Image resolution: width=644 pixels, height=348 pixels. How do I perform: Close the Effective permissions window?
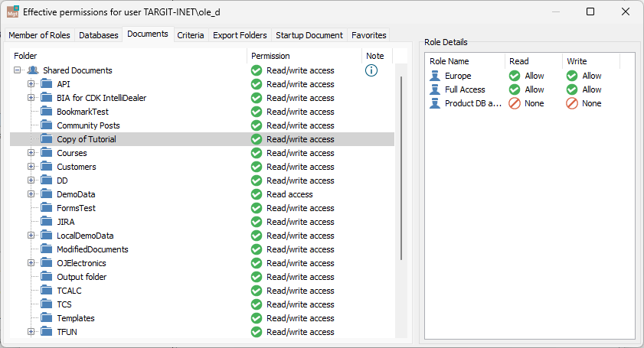coord(626,11)
